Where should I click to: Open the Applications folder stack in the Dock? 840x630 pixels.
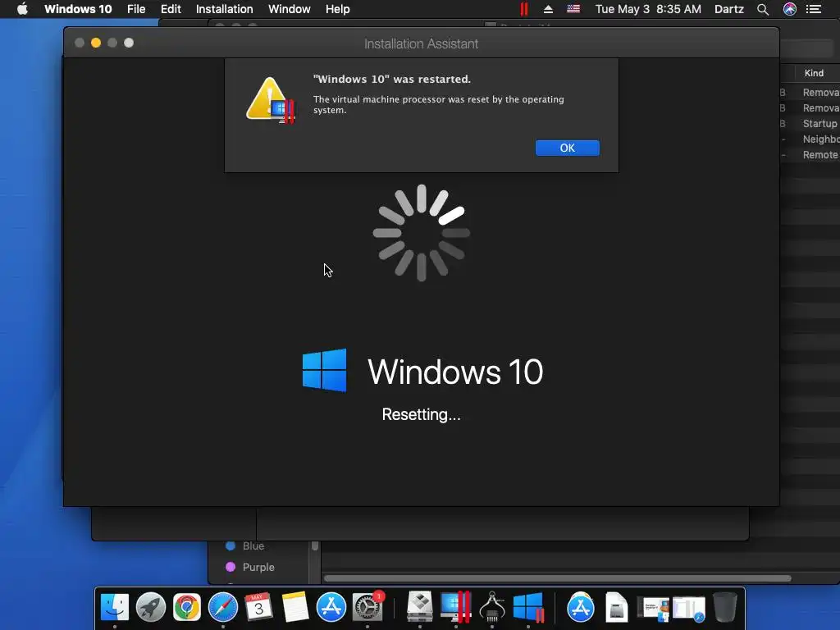pos(581,607)
